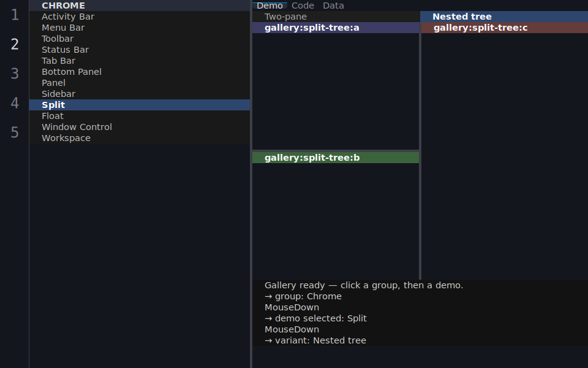Select the Tab Bar demo
Screen dimensions: 588x368
click(x=140, y=61)
